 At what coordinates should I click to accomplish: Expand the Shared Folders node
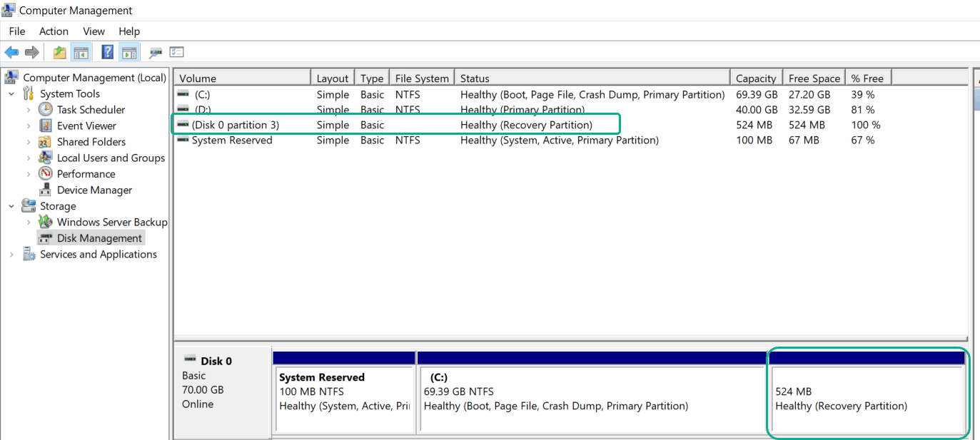click(29, 141)
